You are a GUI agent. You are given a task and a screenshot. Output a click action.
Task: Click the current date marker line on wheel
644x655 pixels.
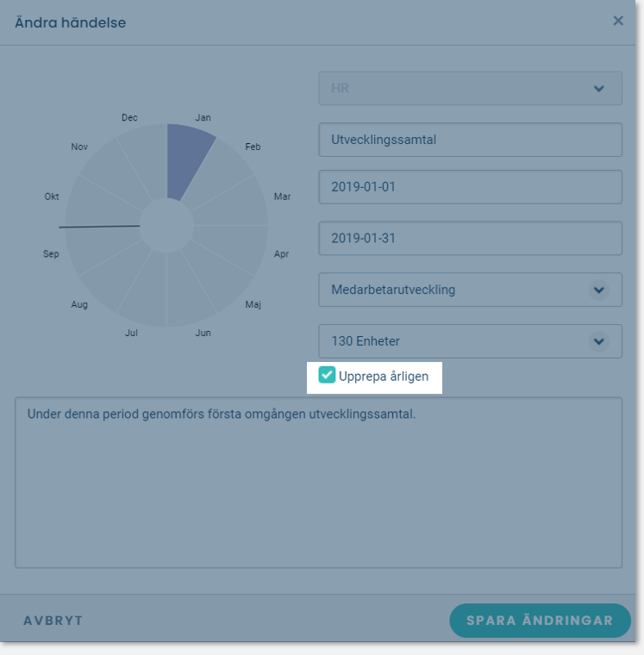tap(99, 227)
